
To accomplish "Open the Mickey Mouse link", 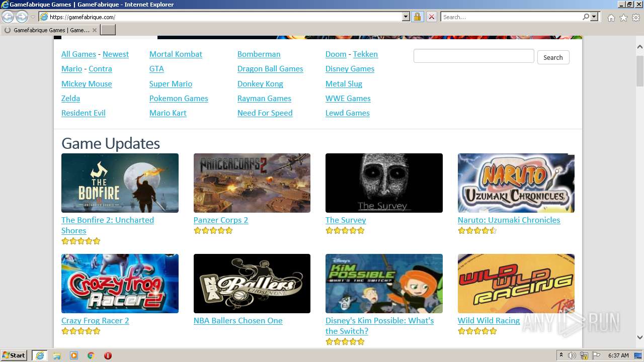I will coord(87,84).
